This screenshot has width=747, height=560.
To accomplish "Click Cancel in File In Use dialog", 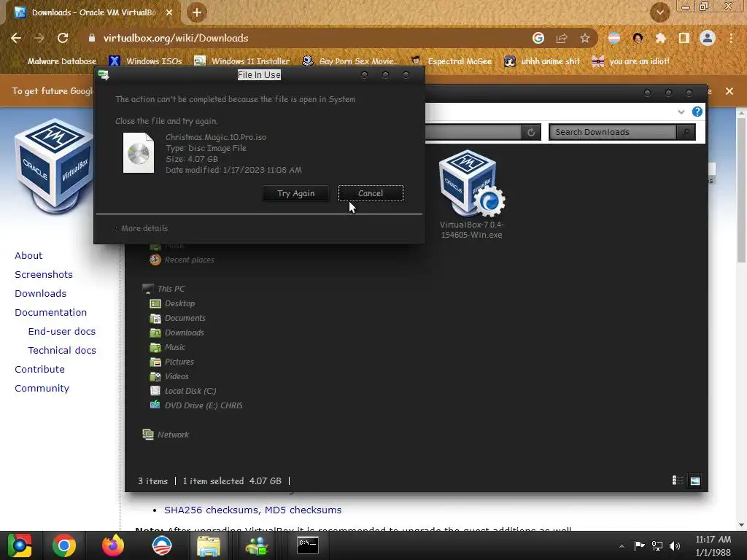I will click(x=371, y=193).
